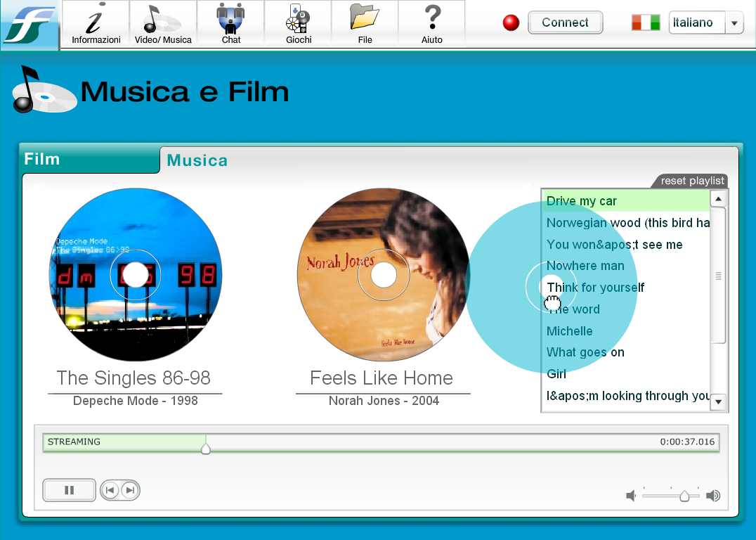
Task: Click the Feels Like Home title
Action: point(382,378)
